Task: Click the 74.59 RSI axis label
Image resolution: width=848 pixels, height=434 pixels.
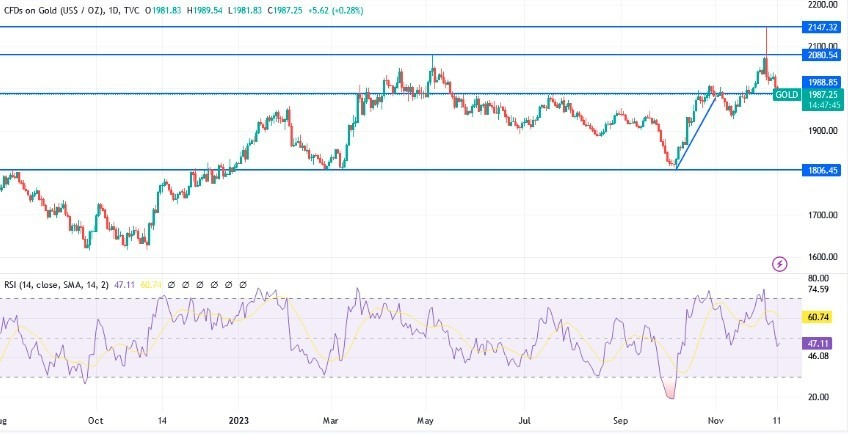Action: (817, 290)
